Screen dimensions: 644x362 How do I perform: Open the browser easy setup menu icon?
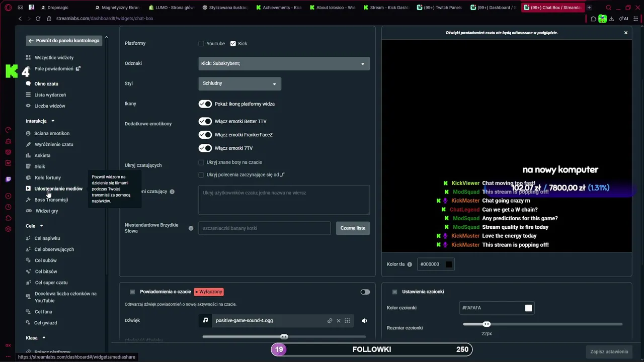(636, 19)
